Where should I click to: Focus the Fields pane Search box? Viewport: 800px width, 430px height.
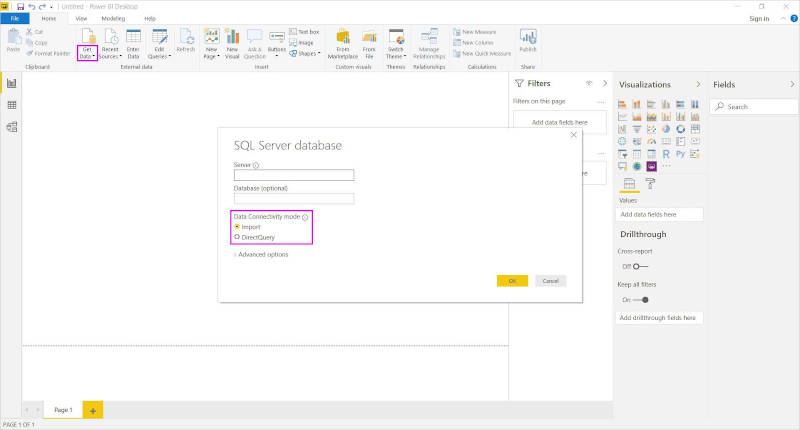tap(754, 107)
